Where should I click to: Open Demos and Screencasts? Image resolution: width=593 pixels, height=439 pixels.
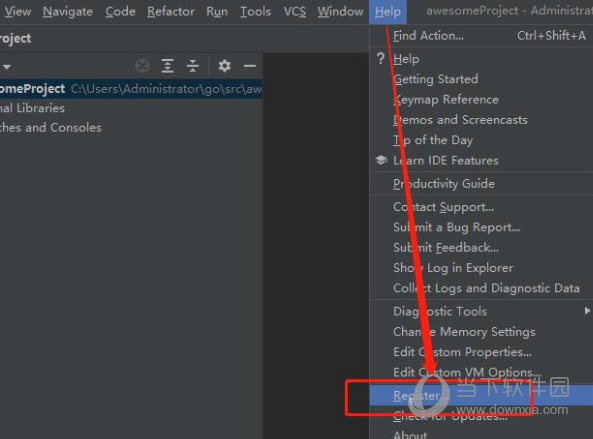[x=481, y=120]
